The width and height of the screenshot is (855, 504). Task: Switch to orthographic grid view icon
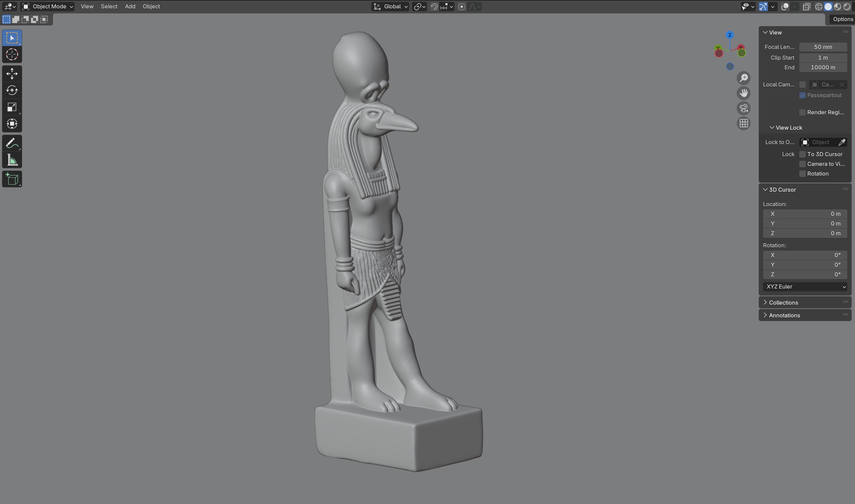click(744, 123)
